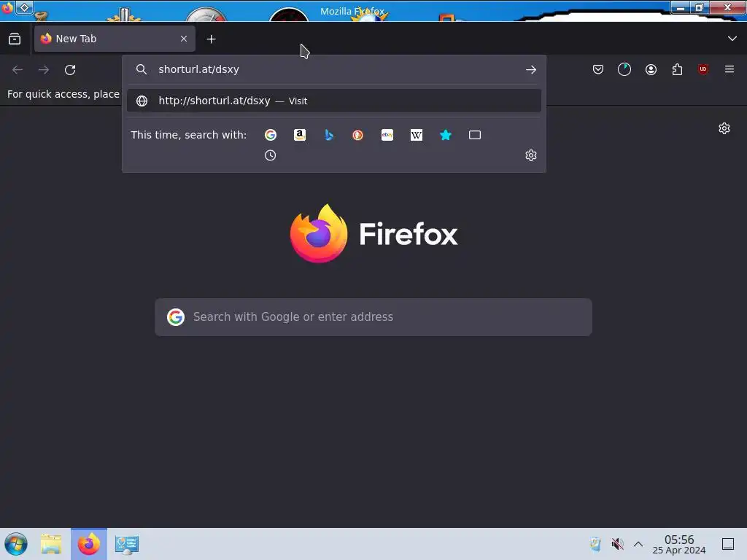The height and width of the screenshot is (560, 747).
Task: Search with Amazon from the urlbar
Action: tap(300, 135)
